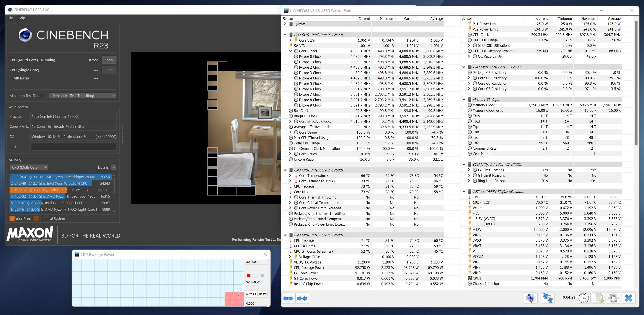The image size is (644, 315).
Task: Open ranking CPU (Multi Core) dropdown
Action: coord(29,167)
